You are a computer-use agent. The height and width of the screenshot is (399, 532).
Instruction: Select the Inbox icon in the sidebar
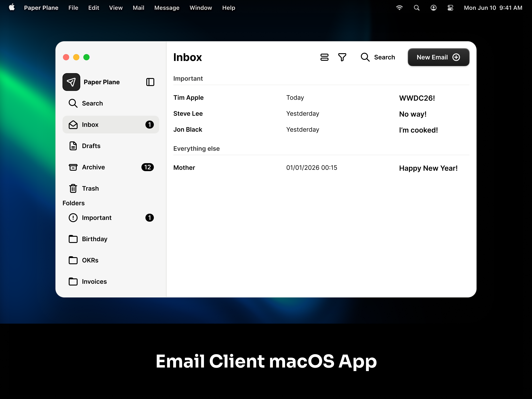[73, 125]
